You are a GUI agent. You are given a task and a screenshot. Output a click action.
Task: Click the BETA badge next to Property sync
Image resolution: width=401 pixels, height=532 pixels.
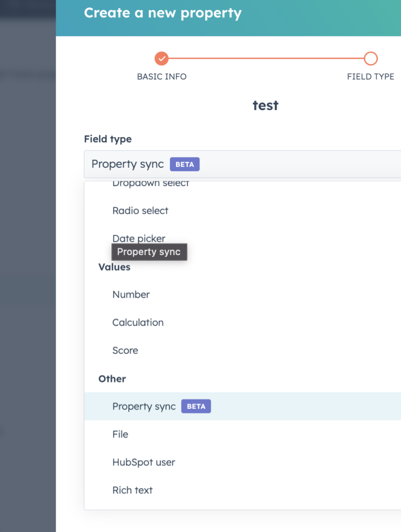(x=196, y=406)
